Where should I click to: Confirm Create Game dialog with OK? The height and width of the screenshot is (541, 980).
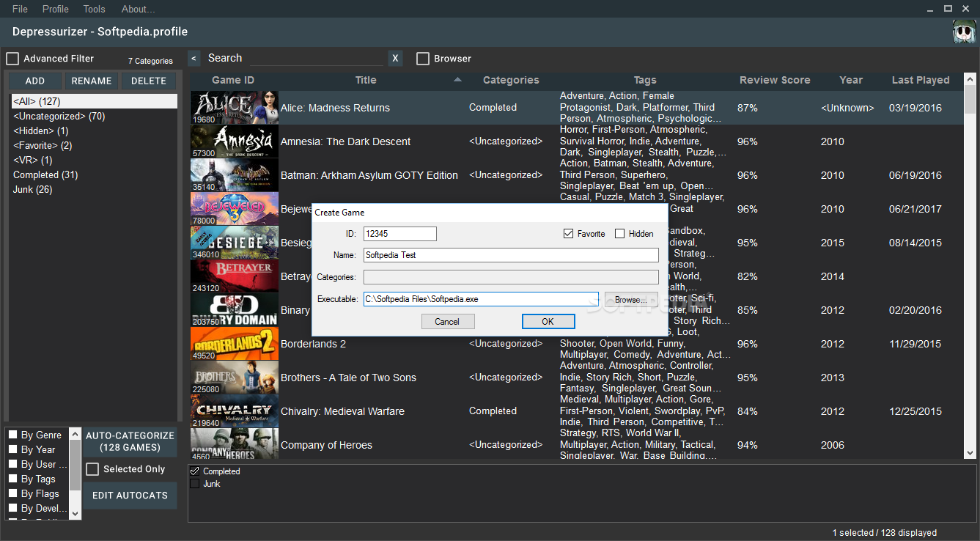coord(548,321)
